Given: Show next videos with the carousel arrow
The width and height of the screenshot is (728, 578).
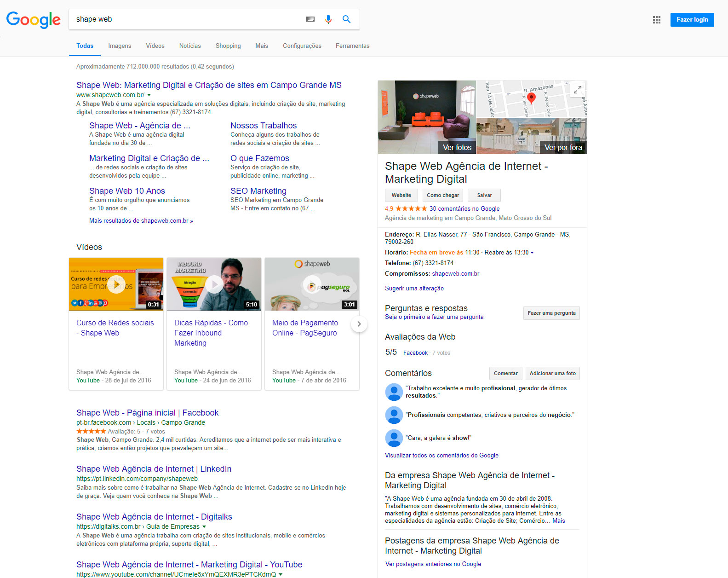Looking at the screenshot, I should pos(359,324).
